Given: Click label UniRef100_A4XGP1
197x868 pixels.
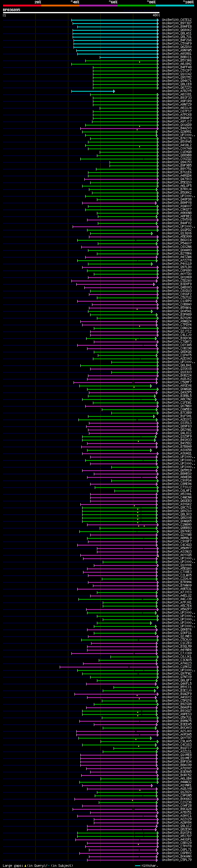Looking at the screenshot, I should [176, 840].
